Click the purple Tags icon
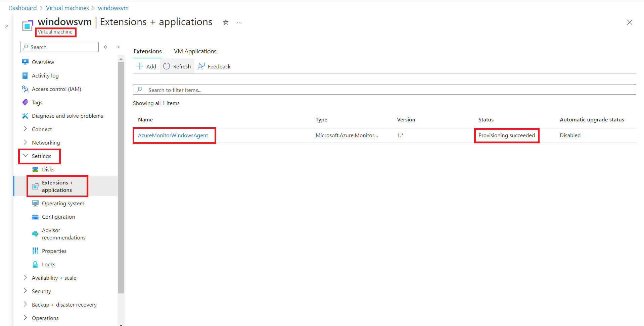The width and height of the screenshot is (644, 326). (x=25, y=102)
